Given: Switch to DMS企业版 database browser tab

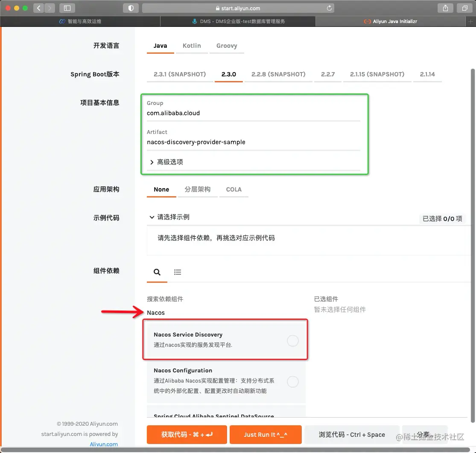Looking at the screenshot, I should tap(238, 21).
